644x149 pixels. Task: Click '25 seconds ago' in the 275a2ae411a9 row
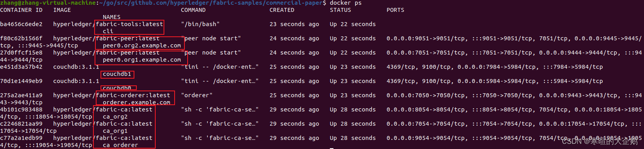click(294, 95)
